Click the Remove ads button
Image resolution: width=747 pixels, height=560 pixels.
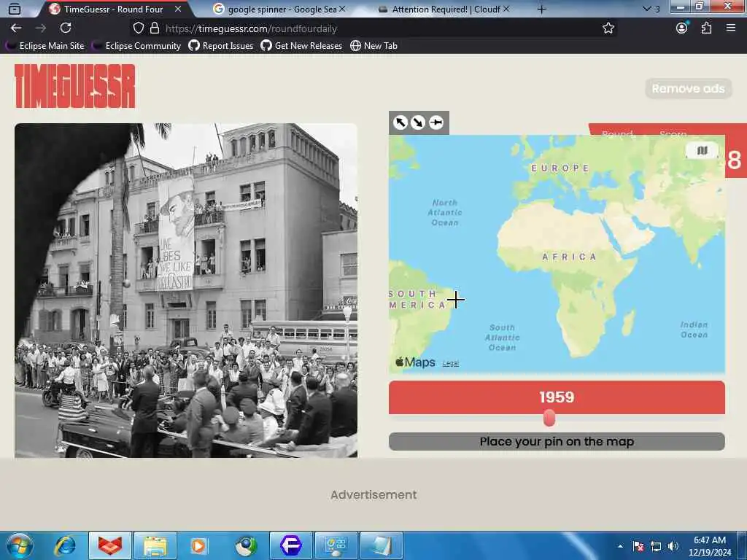pyautogui.click(x=688, y=88)
